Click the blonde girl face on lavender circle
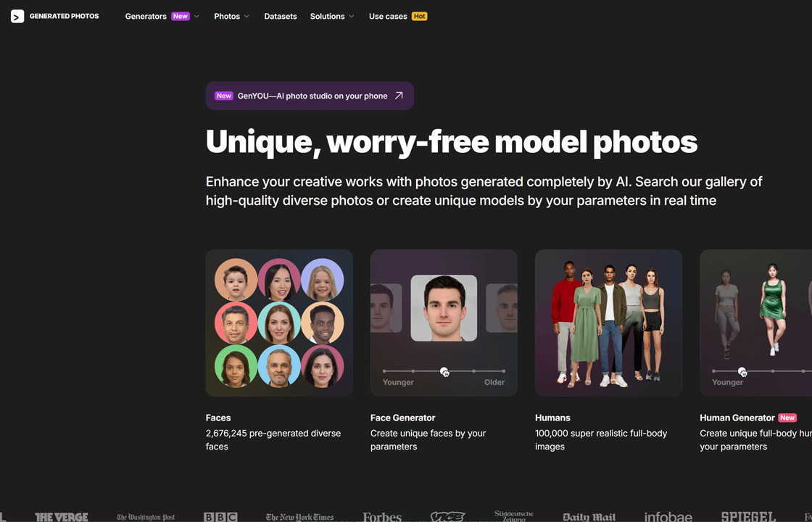Image resolution: width=812 pixels, height=522 pixels. [x=322, y=280]
